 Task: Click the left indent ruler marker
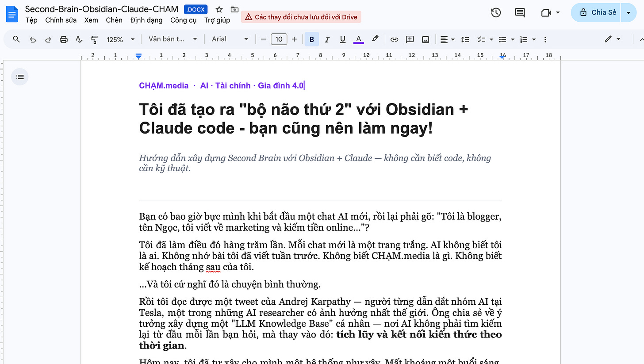click(138, 56)
